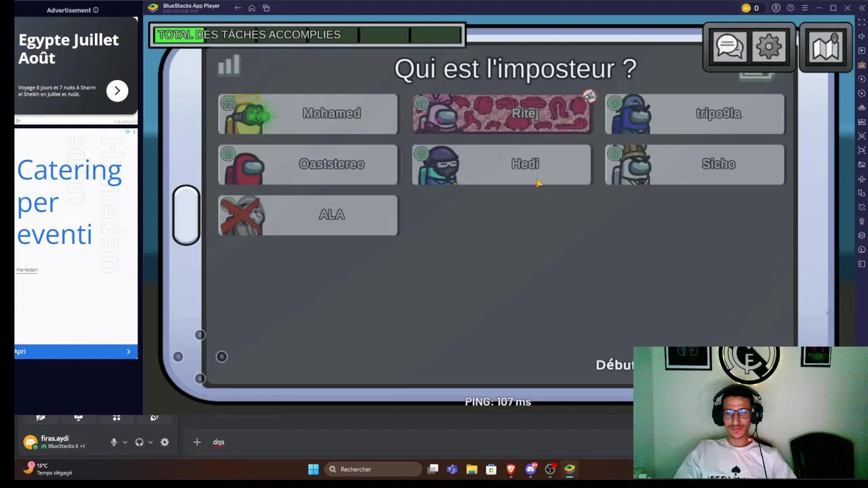Open Microsoft Store from taskbar
The height and width of the screenshot is (488, 868).
492,469
